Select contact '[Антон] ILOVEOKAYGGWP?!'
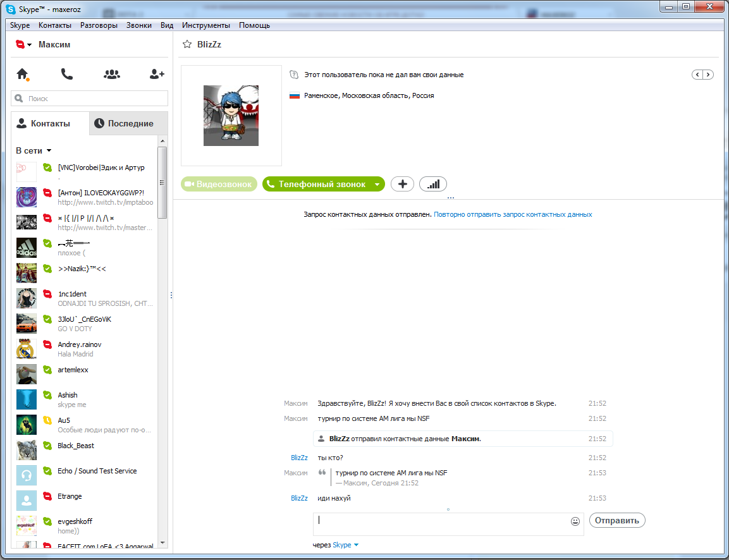Image resolution: width=729 pixels, height=560 pixels. [85, 197]
